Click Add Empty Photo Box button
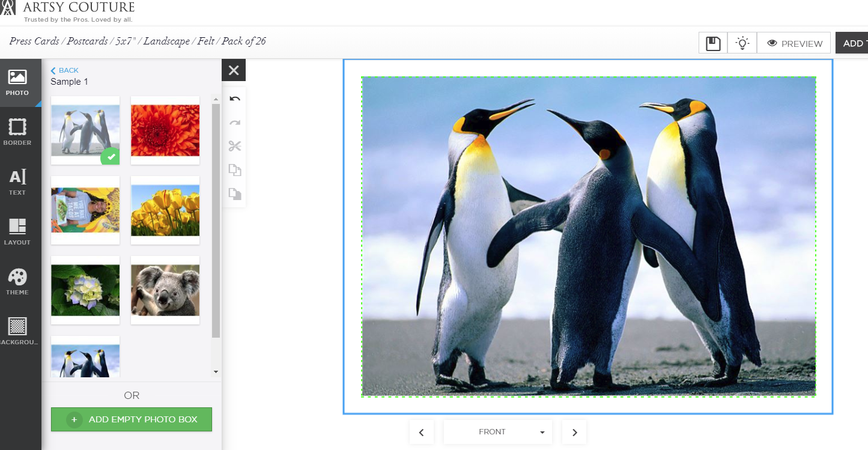Screen dimensions: 868x450 pyautogui.click(x=132, y=419)
